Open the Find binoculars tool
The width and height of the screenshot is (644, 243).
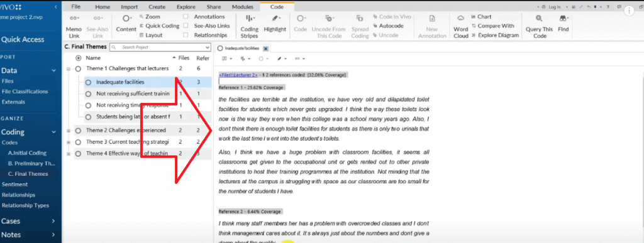[x=563, y=24]
